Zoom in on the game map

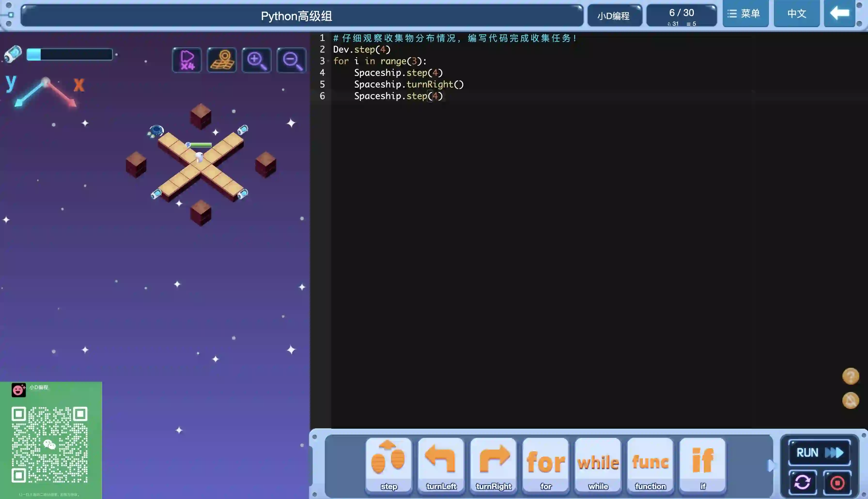(x=256, y=60)
